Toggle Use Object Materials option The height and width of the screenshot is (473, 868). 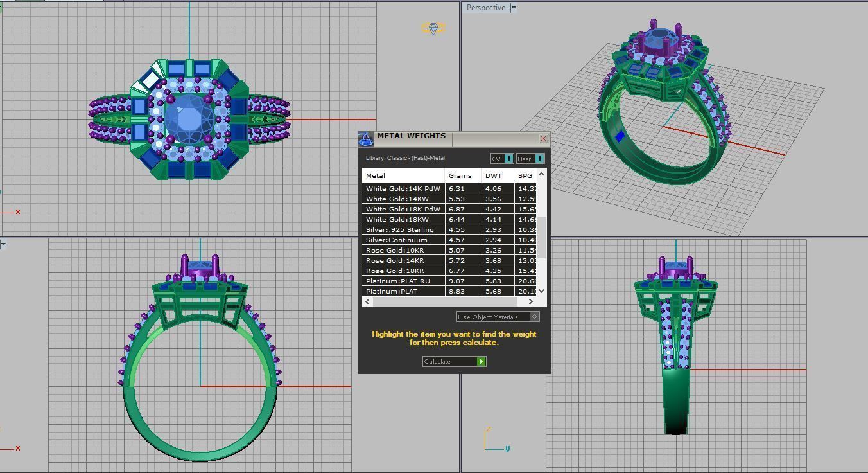pyautogui.click(x=498, y=317)
